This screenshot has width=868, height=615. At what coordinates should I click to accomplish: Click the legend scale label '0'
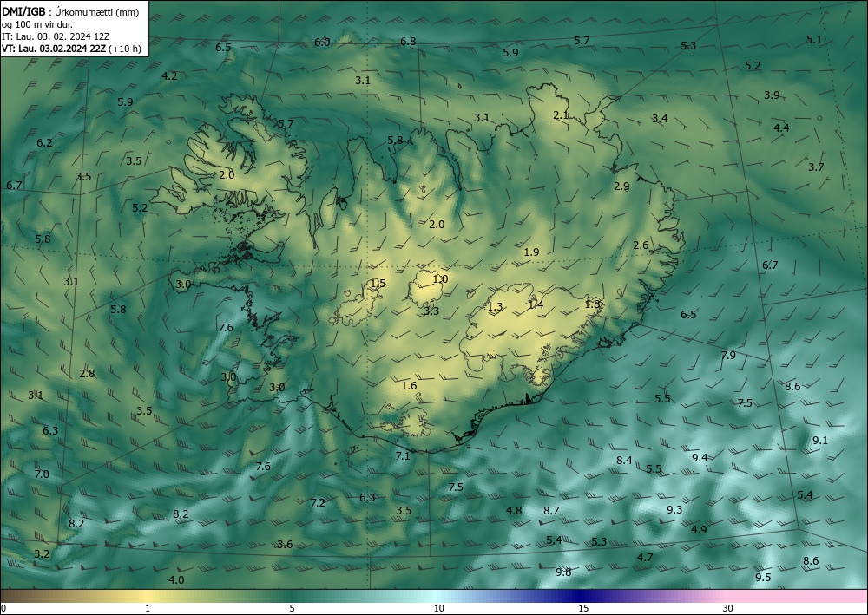pos(3,608)
